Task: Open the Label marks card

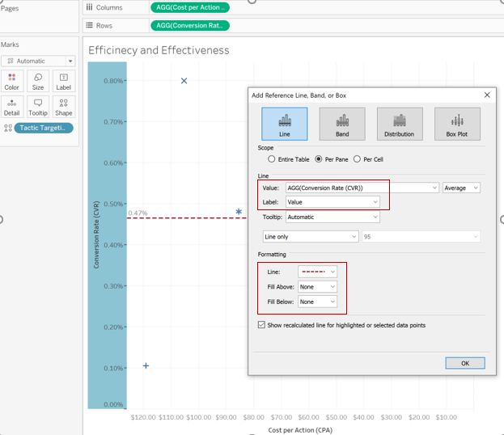Action: coord(64,82)
